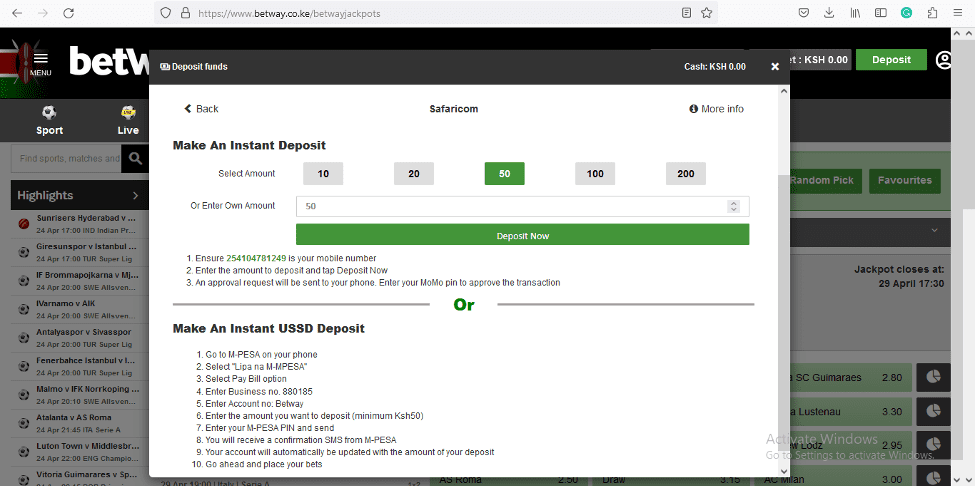Click the green Deposit Now button
The width and height of the screenshot is (977, 487).
point(522,235)
